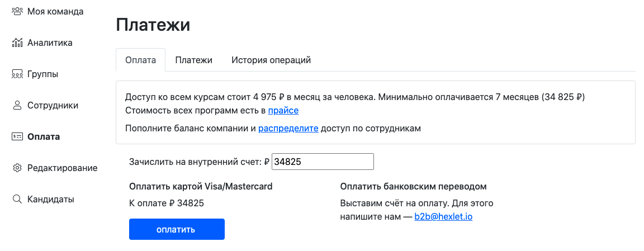Select the Оплата tab
Image resolution: width=644 pixels, height=251 pixels.
tap(141, 60)
